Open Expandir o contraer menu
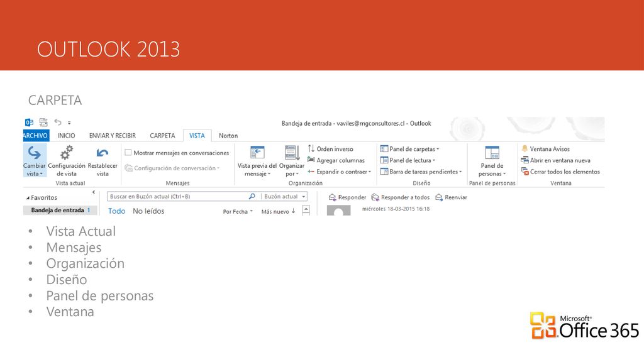Screen dimensions: 644x362 339,172
